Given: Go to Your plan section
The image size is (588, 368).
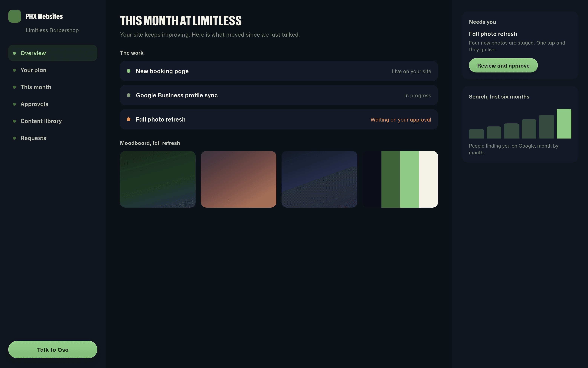Looking at the screenshot, I should (x=53, y=70).
